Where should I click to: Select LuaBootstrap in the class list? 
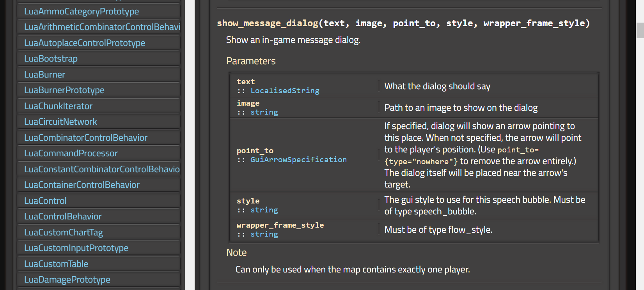[x=51, y=59]
